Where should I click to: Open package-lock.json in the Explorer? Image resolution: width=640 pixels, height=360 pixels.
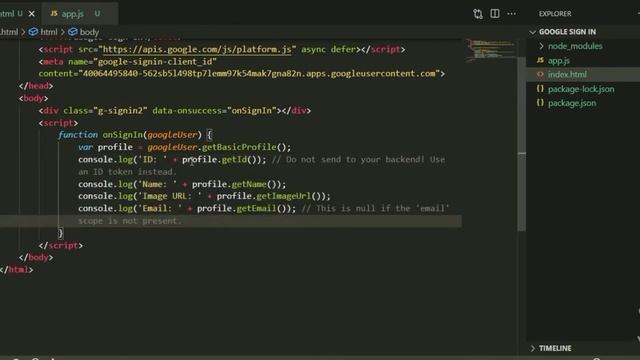click(581, 89)
